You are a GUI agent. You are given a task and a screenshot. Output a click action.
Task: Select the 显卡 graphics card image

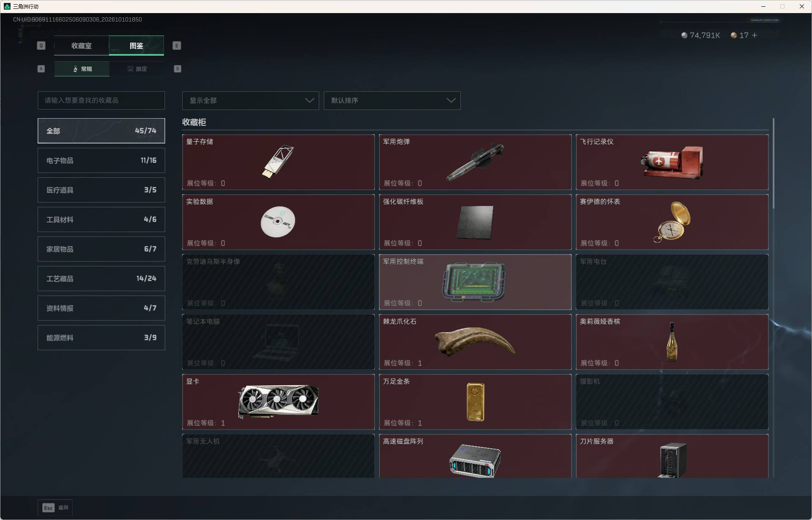tap(278, 401)
